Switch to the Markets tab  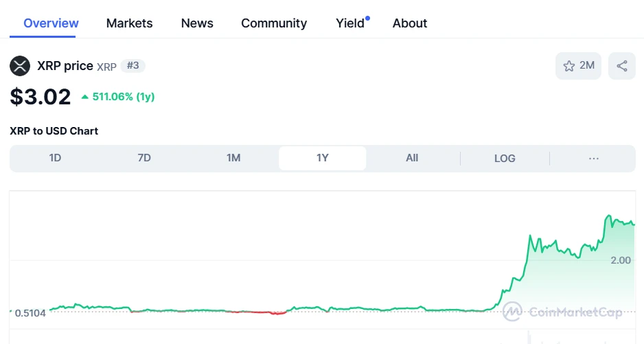point(129,23)
